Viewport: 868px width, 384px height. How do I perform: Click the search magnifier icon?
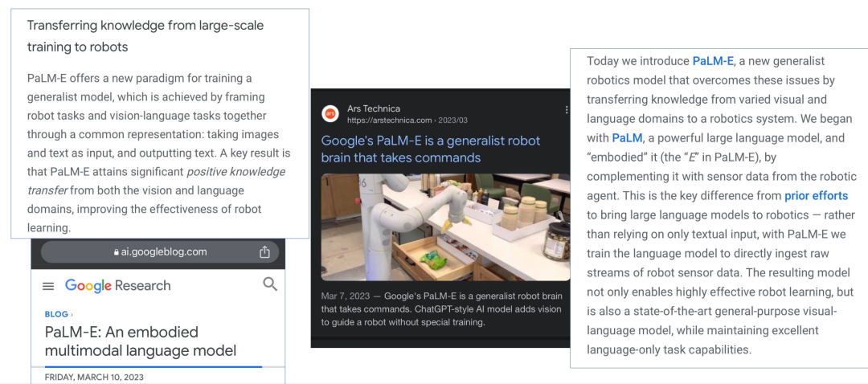click(269, 284)
